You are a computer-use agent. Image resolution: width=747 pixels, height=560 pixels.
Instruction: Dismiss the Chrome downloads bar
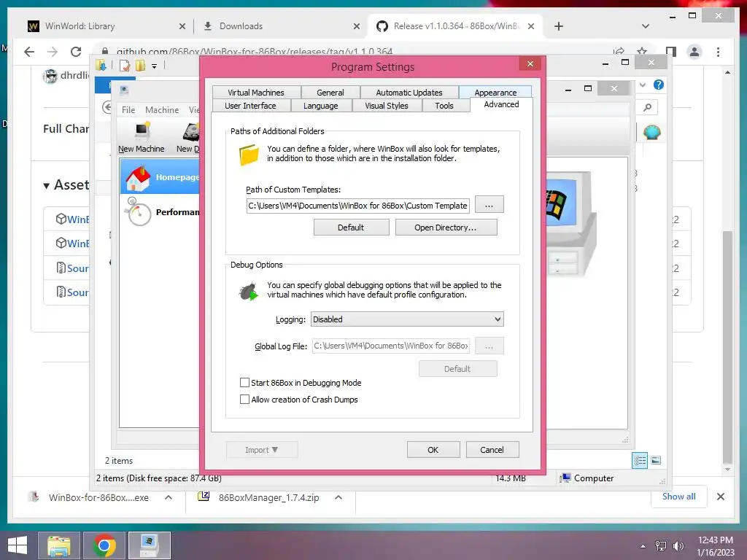[x=721, y=497]
